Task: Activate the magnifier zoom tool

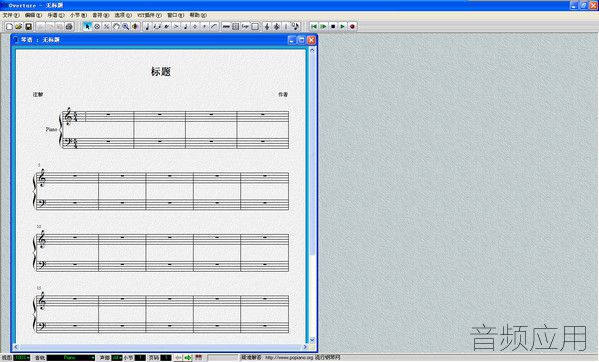Action: 126,26
